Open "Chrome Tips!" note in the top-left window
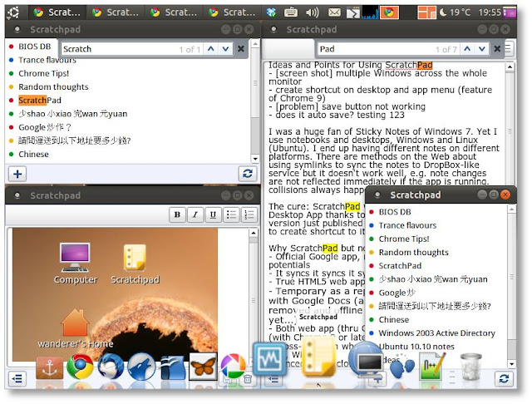532x404 pixels. click(x=44, y=73)
